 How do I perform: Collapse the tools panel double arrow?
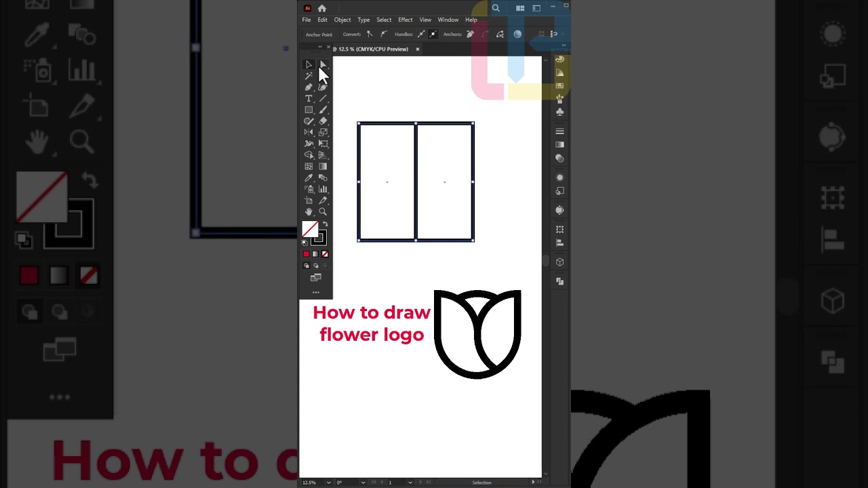pyautogui.click(x=320, y=47)
